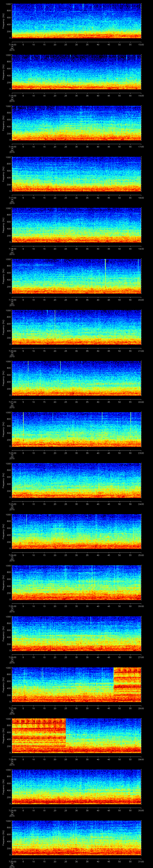The width and height of the screenshot is (153, 868).
Task: Click the 7:18:00 start time label
Action: 12,249
